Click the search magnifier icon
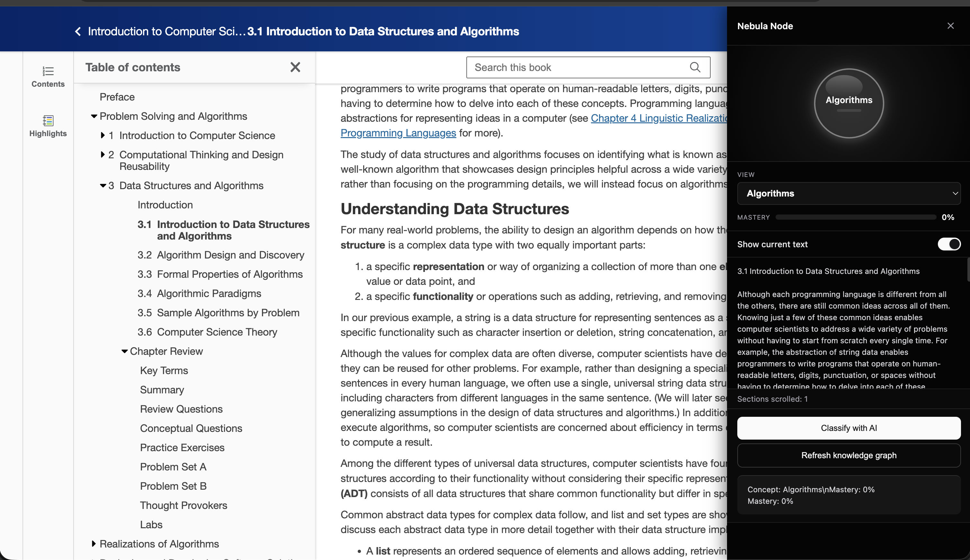The height and width of the screenshot is (560, 970). click(695, 67)
